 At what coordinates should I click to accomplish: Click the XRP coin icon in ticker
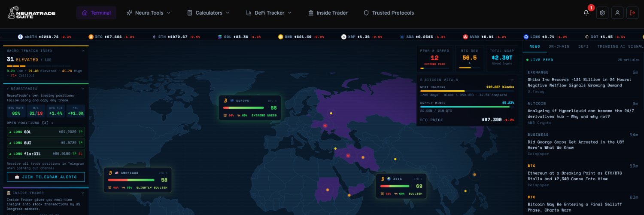point(343,37)
